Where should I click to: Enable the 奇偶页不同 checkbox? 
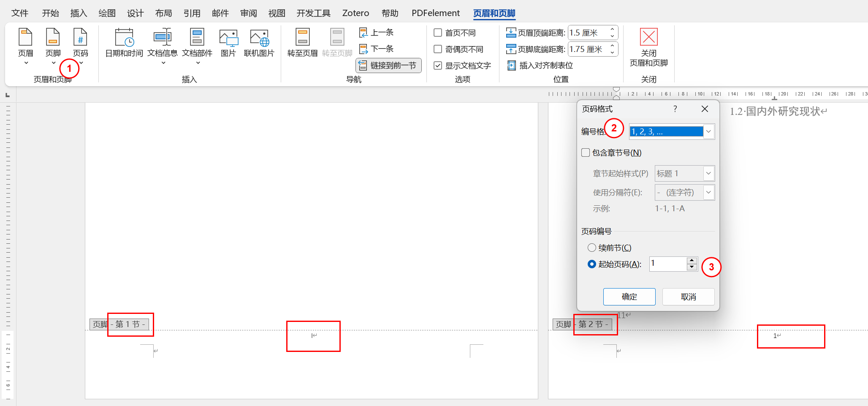click(x=438, y=49)
